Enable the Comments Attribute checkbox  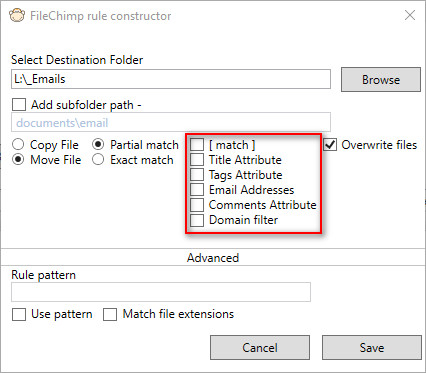[x=197, y=205]
